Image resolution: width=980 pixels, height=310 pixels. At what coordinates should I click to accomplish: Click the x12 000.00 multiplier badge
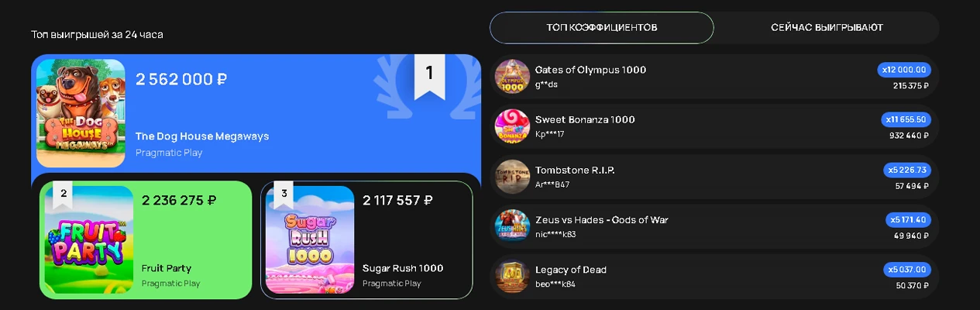904,70
